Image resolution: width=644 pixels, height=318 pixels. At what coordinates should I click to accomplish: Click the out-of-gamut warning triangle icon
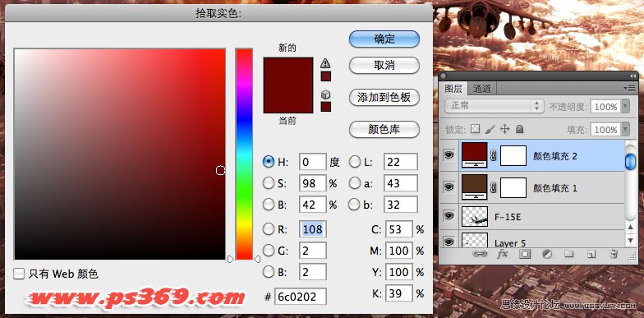pyautogui.click(x=325, y=63)
